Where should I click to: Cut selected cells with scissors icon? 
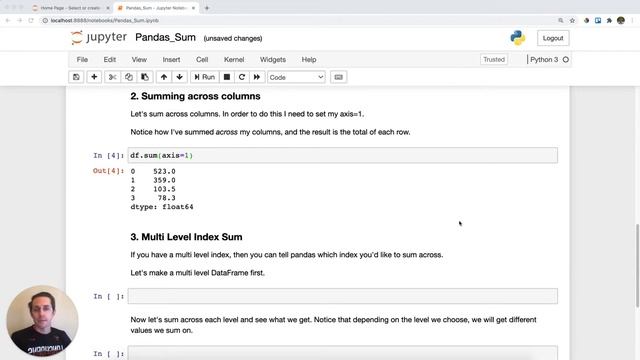112,77
